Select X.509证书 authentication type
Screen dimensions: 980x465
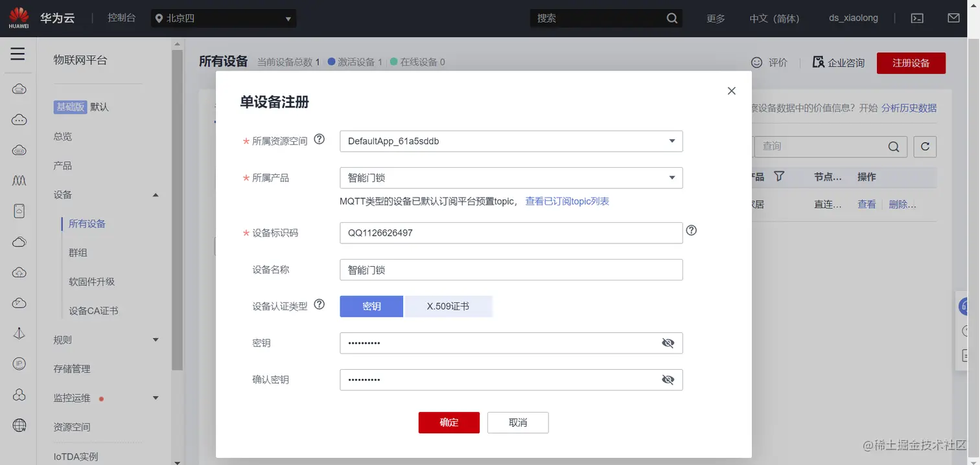point(448,306)
